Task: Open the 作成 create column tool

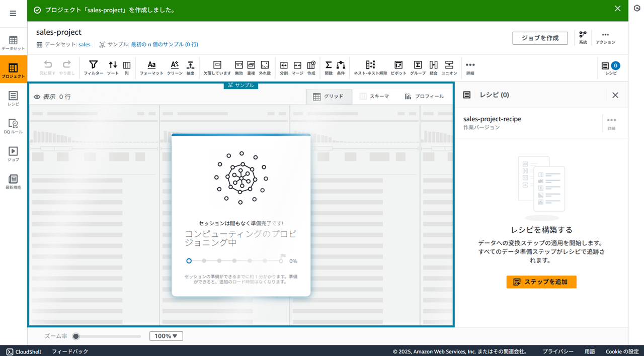Action: point(311,68)
